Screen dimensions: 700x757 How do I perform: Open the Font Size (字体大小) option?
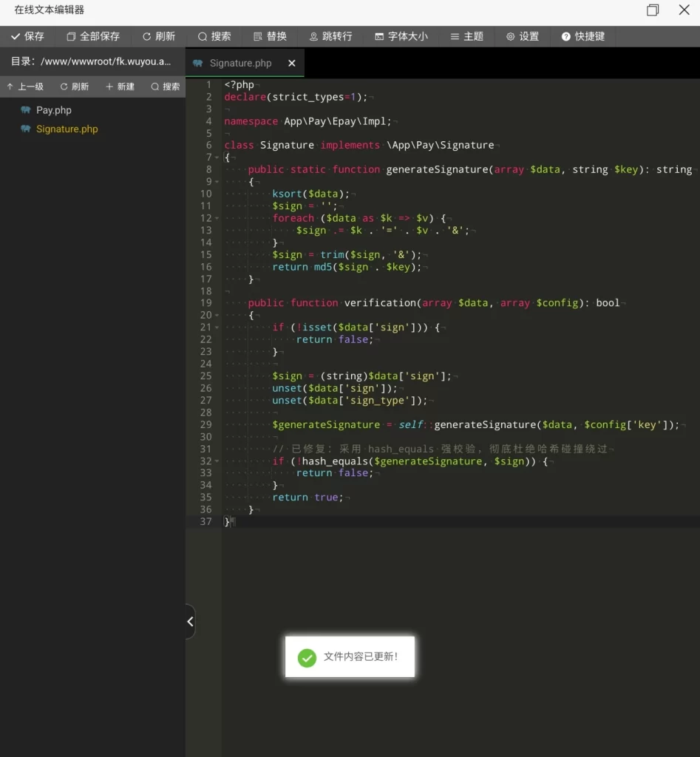coord(401,36)
